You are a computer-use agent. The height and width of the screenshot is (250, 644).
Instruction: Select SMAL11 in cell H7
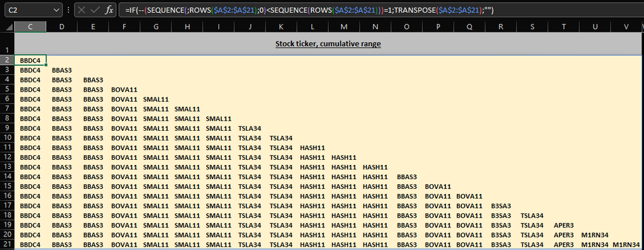click(x=187, y=109)
